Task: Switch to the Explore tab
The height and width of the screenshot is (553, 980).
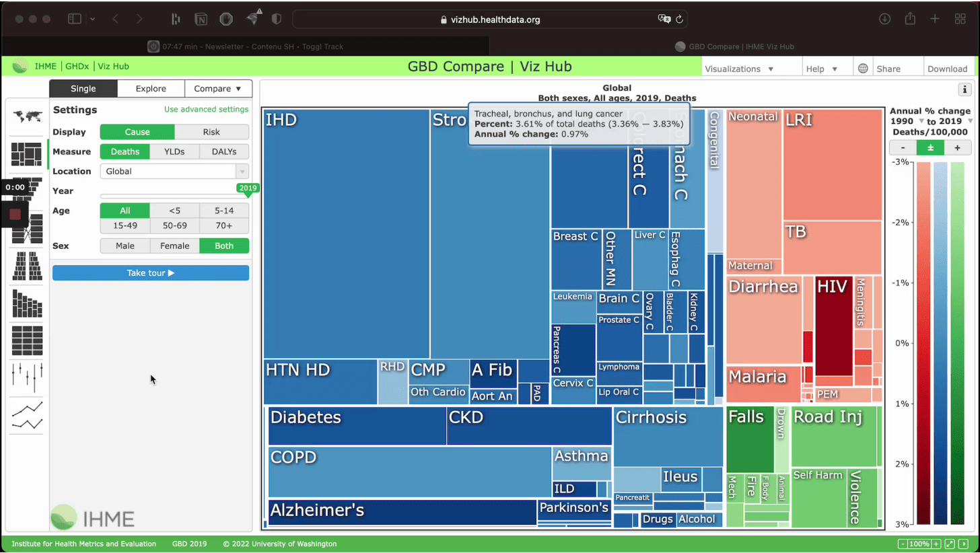Action: pyautogui.click(x=151, y=88)
